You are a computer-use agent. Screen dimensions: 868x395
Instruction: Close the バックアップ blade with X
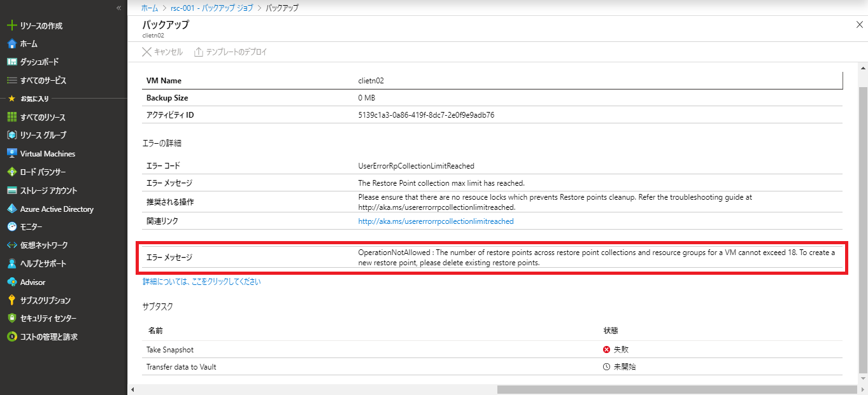tap(859, 24)
